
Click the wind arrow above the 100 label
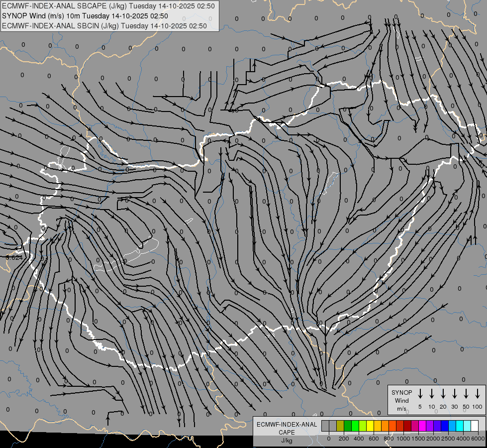(478, 394)
